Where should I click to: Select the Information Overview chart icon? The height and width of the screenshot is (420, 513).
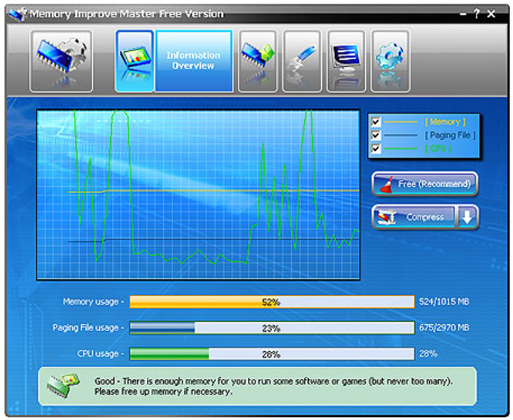134,61
